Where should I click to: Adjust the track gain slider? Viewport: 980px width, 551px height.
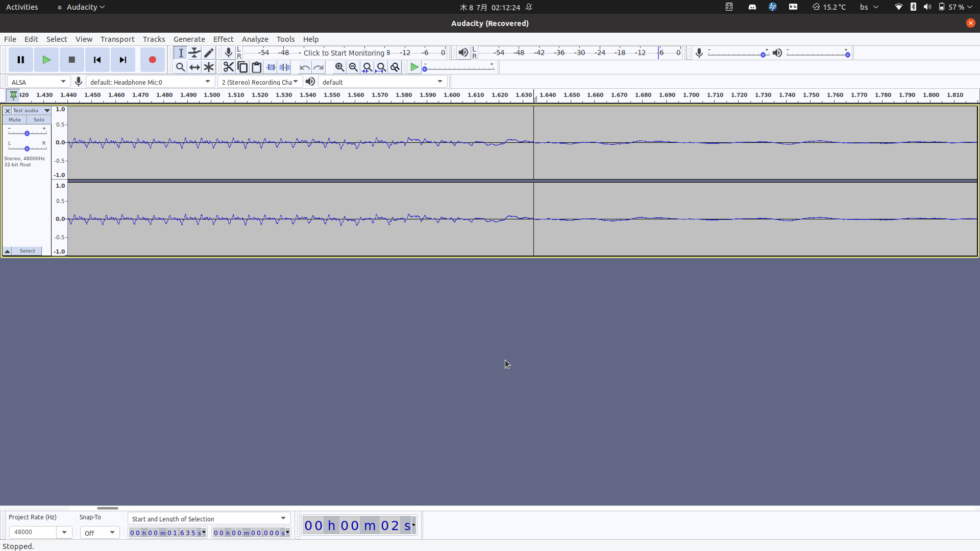click(27, 132)
